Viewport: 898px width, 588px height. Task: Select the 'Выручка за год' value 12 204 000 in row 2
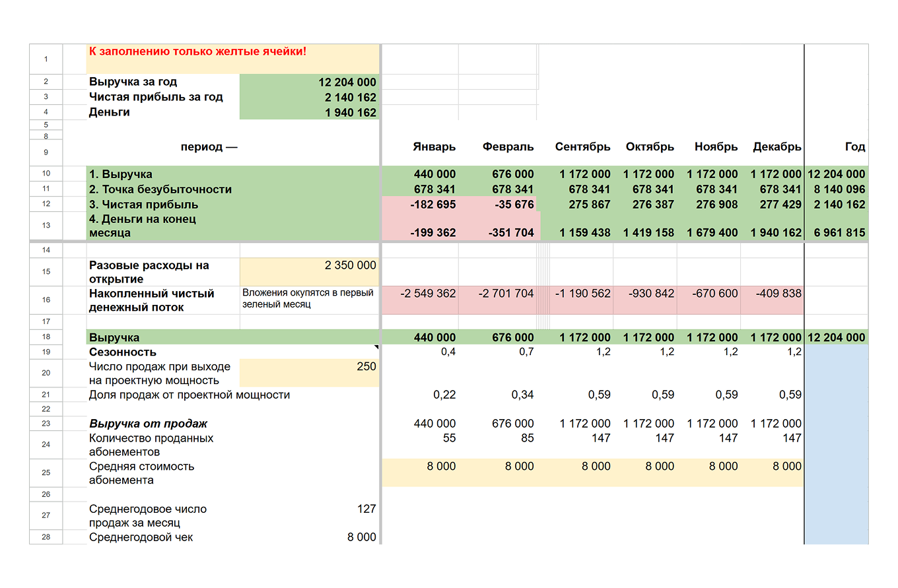(x=309, y=82)
